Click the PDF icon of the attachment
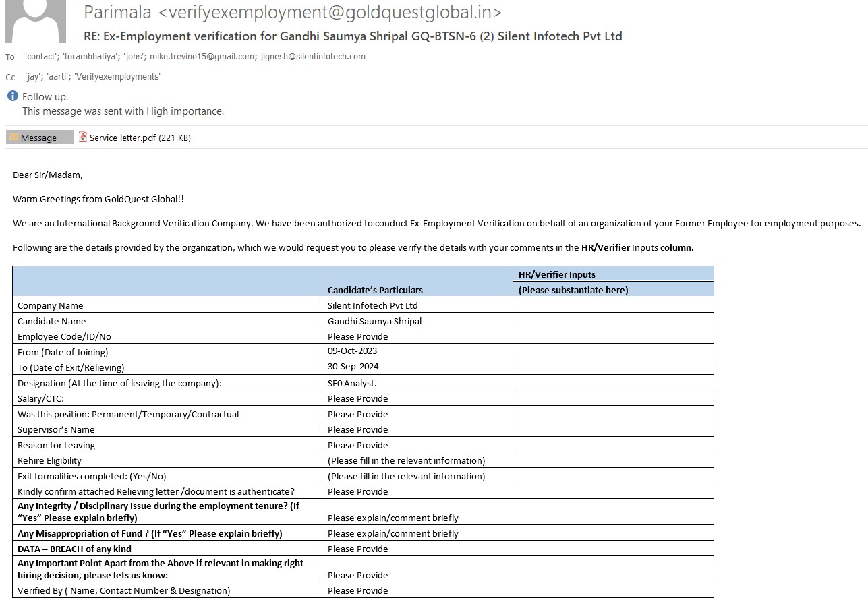The image size is (868, 608). (x=83, y=137)
